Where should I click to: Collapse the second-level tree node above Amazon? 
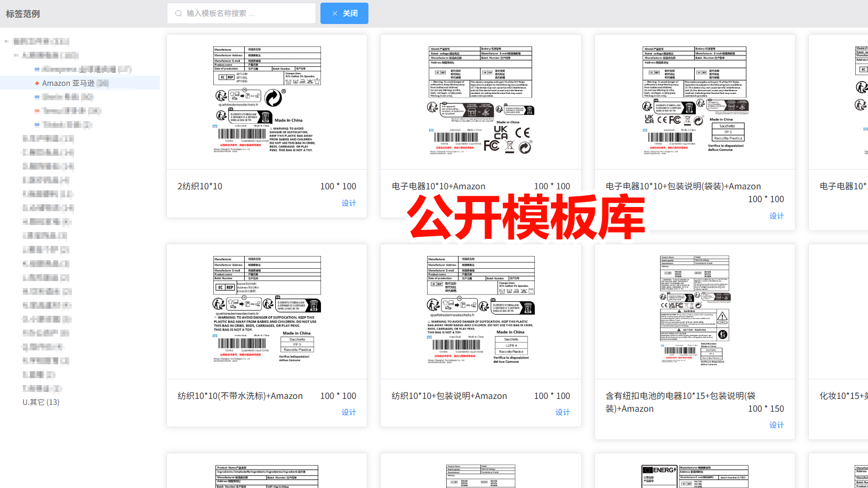(x=16, y=55)
